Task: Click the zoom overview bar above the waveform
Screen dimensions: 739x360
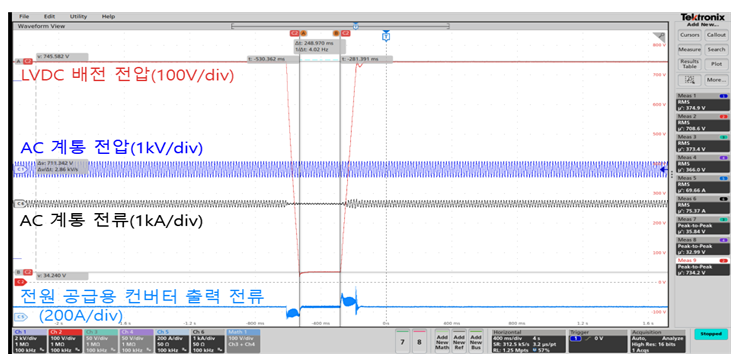Action: (340, 26)
